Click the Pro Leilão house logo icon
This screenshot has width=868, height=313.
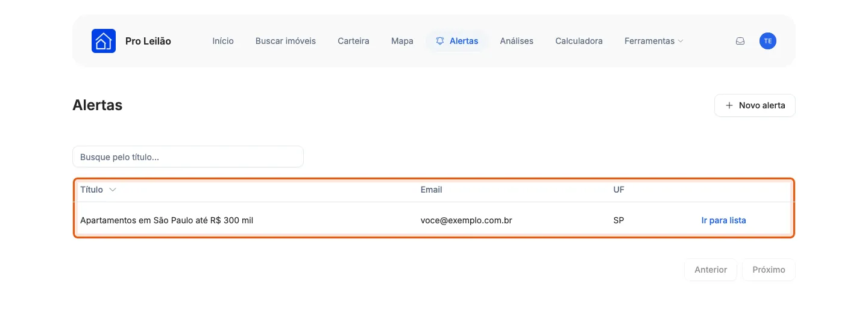pyautogui.click(x=104, y=41)
